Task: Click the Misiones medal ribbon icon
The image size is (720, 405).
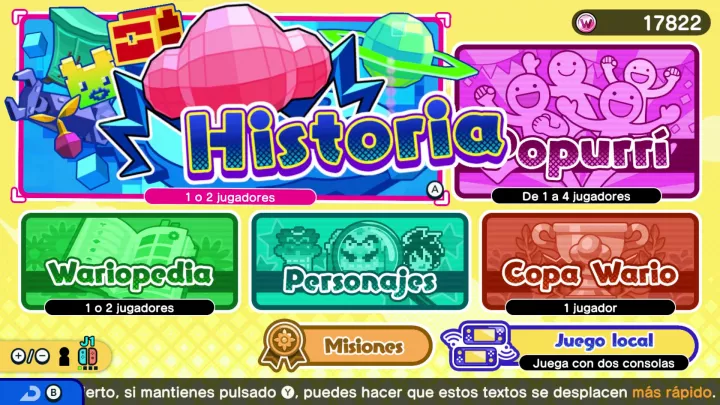Action: (284, 345)
